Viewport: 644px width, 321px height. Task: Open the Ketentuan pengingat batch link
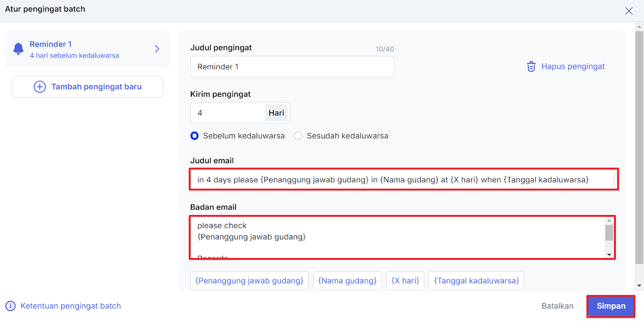[x=70, y=306]
